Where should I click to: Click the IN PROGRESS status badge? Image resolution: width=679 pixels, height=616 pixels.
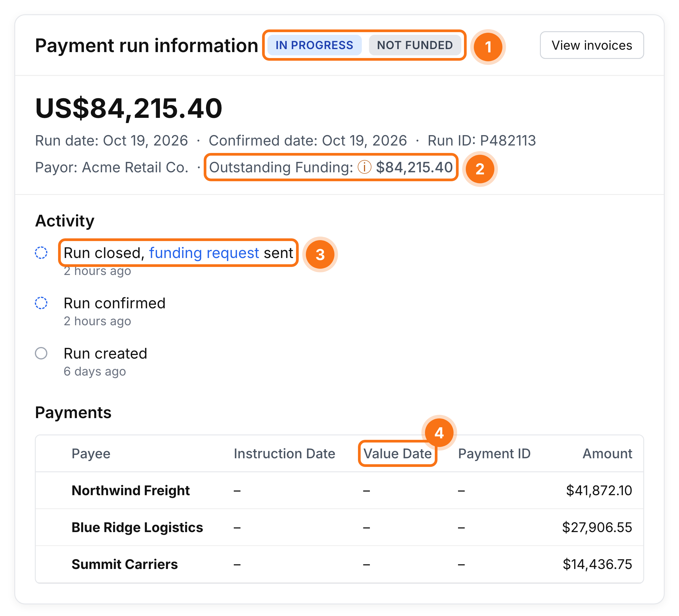[314, 45]
